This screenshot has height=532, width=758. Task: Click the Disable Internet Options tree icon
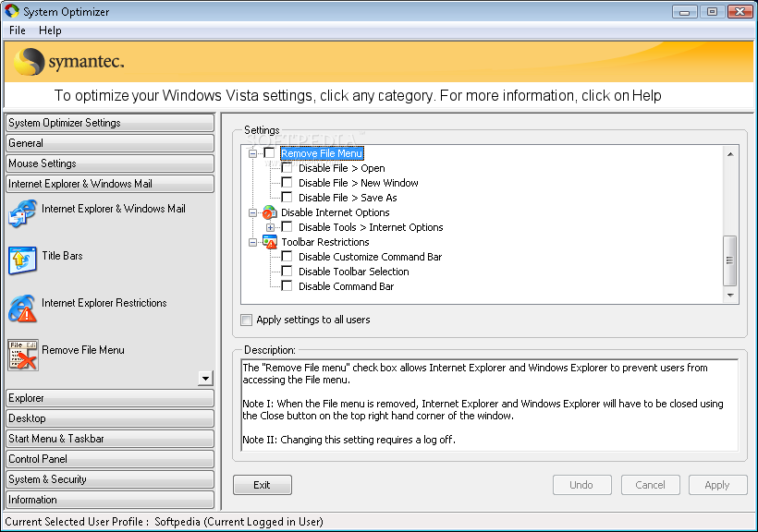[x=269, y=212]
